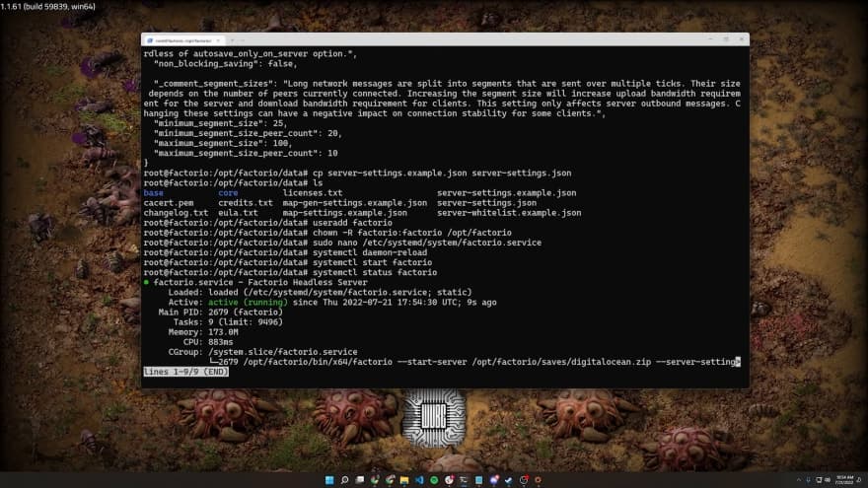This screenshot has width=868, height=488.
Task: Click 'server-whitelist.example.json' in listing
Action: point(509,213)
